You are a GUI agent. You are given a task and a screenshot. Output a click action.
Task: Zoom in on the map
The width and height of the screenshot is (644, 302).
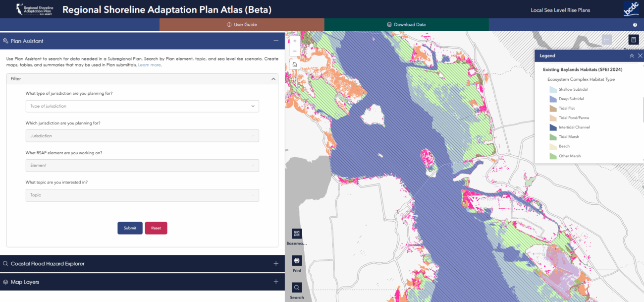295,41
